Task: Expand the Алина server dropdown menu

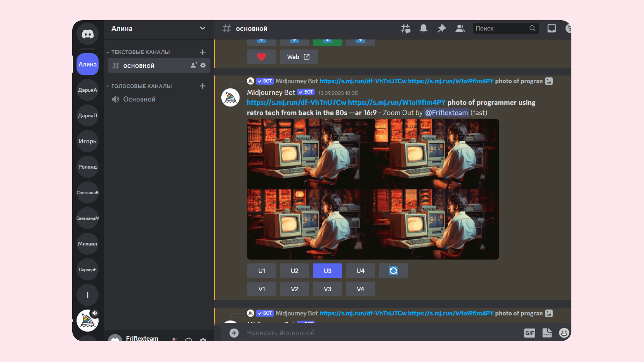Action: [202, 29]
